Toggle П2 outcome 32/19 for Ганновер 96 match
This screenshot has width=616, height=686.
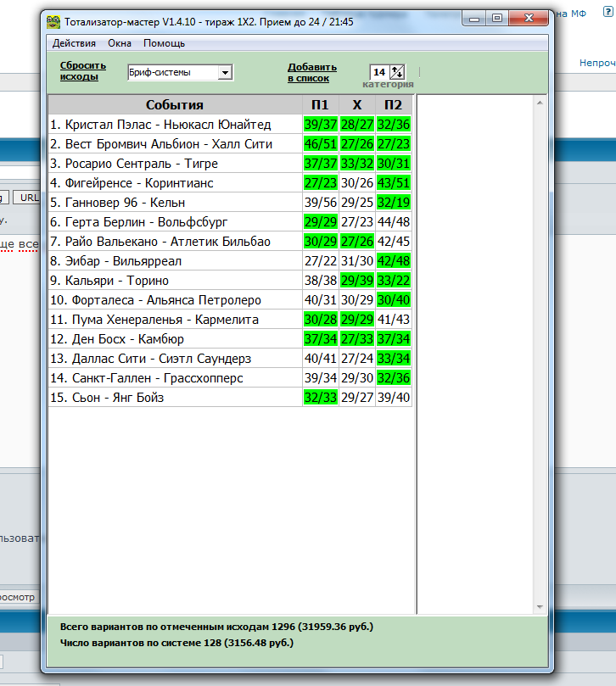coord(394,203)
